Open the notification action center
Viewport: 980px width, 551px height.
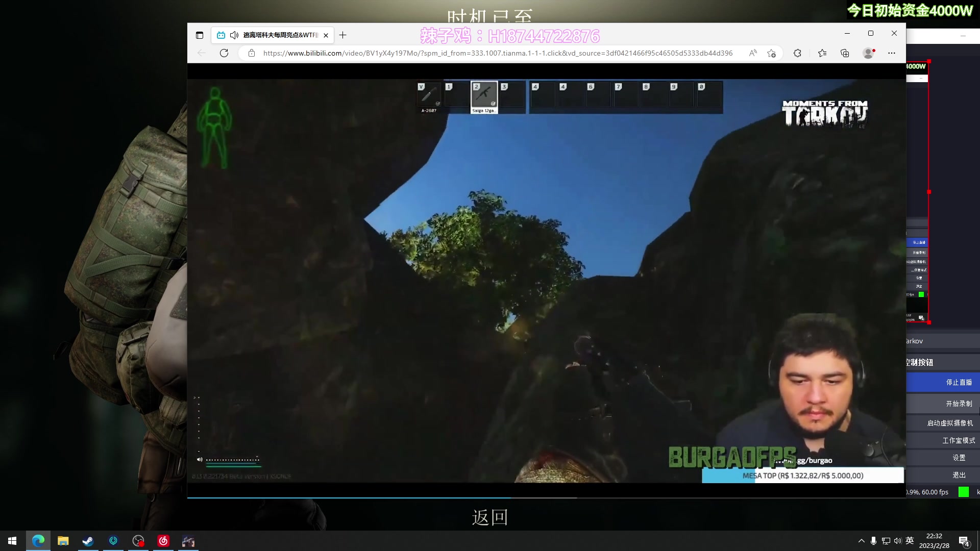point(964,541)
